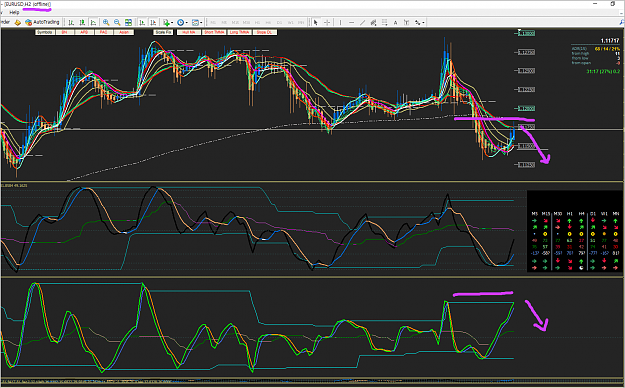
Task: Enable chart auto scroll icon
Action: [x=142, y=22]
